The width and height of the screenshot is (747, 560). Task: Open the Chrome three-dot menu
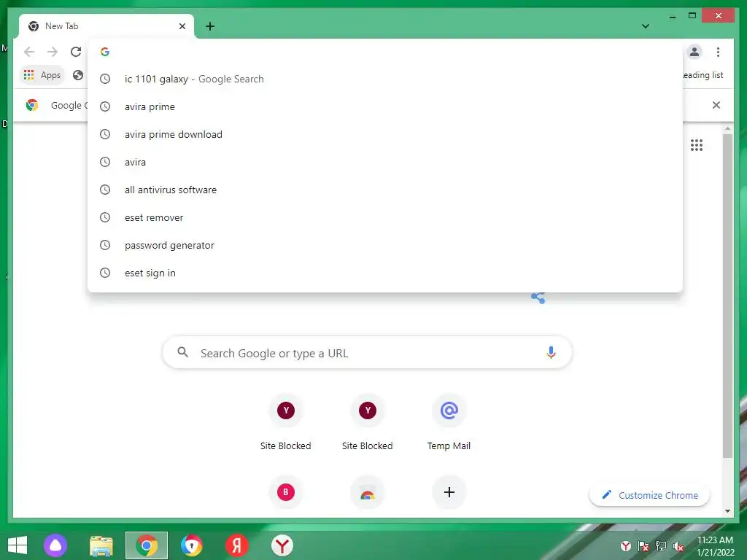718,52
